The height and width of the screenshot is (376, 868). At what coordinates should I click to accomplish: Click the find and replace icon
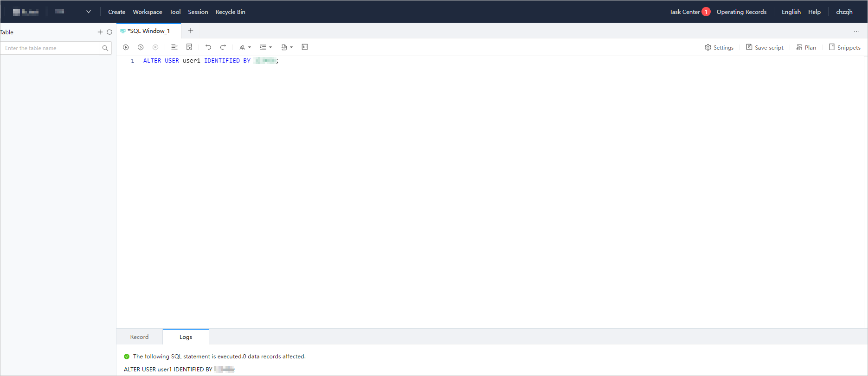click(189, 47)
